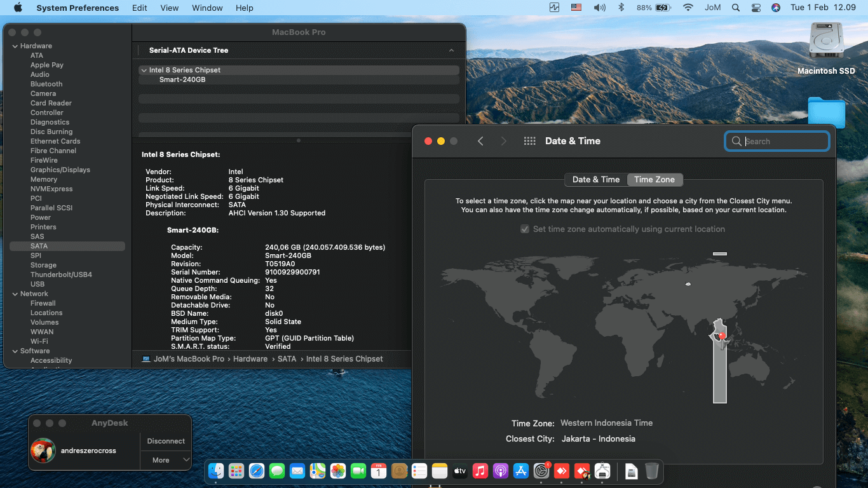The image size is (868, 488).
Task: Open the Edit menu
Action: 140,8
